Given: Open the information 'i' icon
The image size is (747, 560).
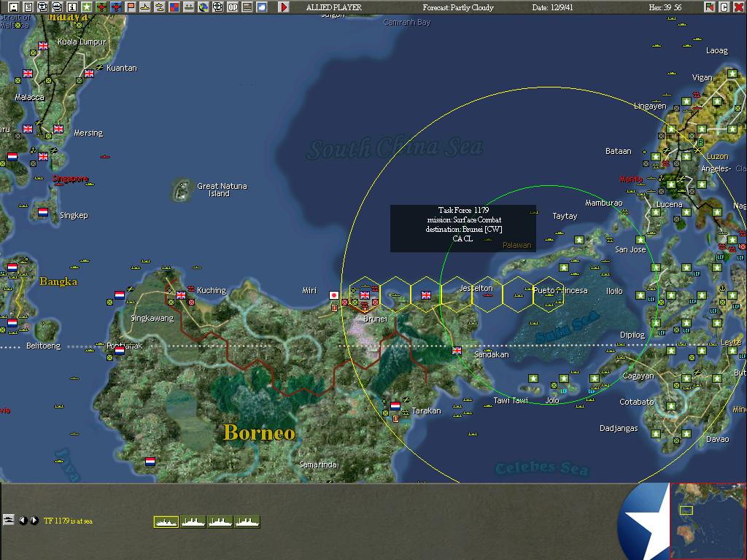Looking at the screenshot, I should (x=72, y=7).
